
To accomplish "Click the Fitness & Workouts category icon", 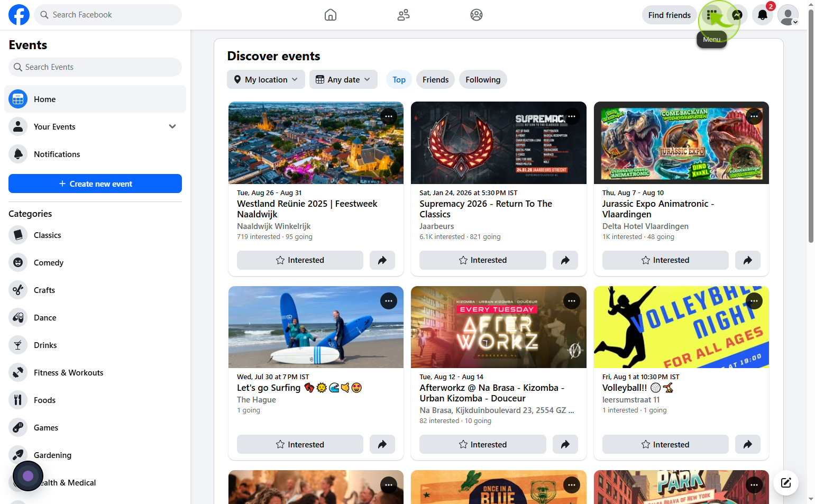I will coord(18,372).
